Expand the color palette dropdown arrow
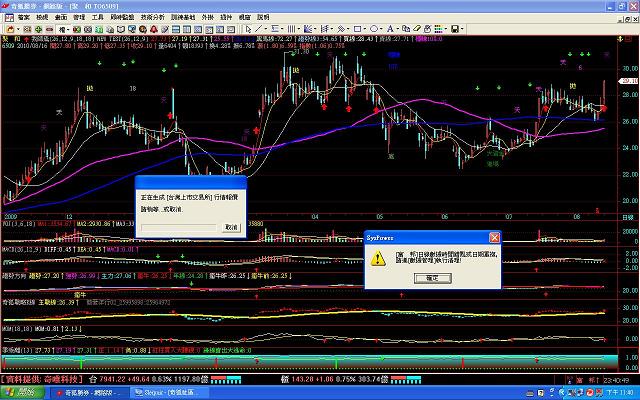The width and height of the screenshot is (640, 400). pyautogui.click(x=445, y=29)
